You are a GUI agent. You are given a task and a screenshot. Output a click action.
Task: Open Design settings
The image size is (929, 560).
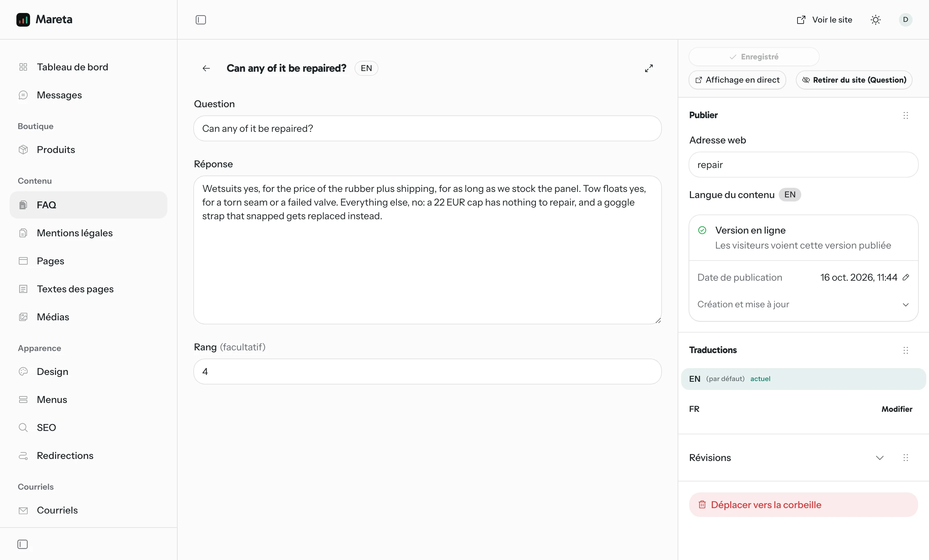click(x=88, y=372)
